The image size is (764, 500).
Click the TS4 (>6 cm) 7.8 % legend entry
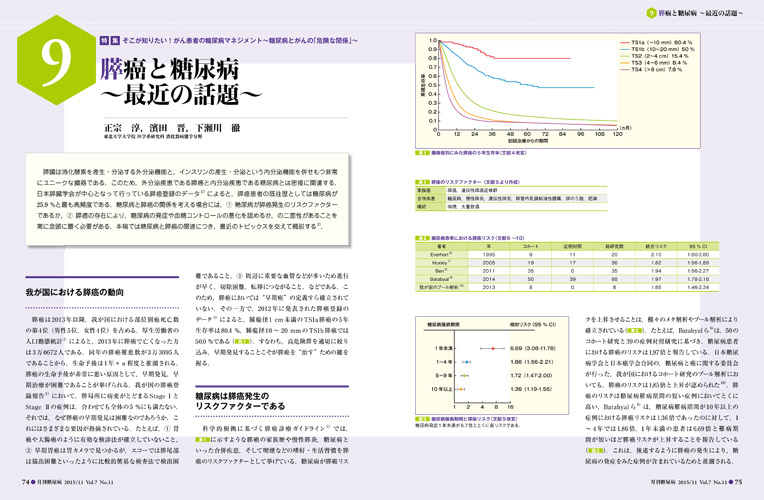pos(651,70)
